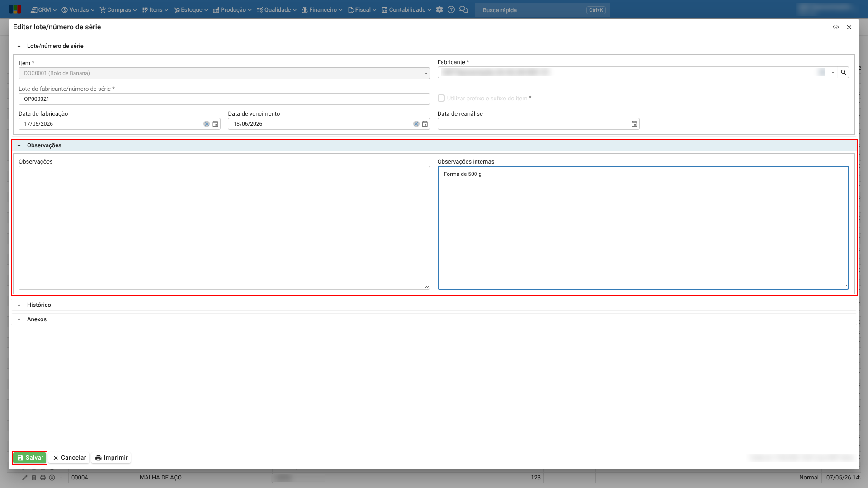The width and height of the screenshot is (868, 488).
Task: Open the settings gear icon
Action: pyautogui.click(x=439, y=9)
